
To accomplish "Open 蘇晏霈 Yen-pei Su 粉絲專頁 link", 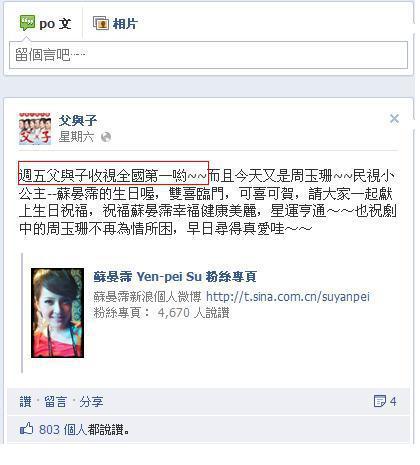I will pos(175,276).
